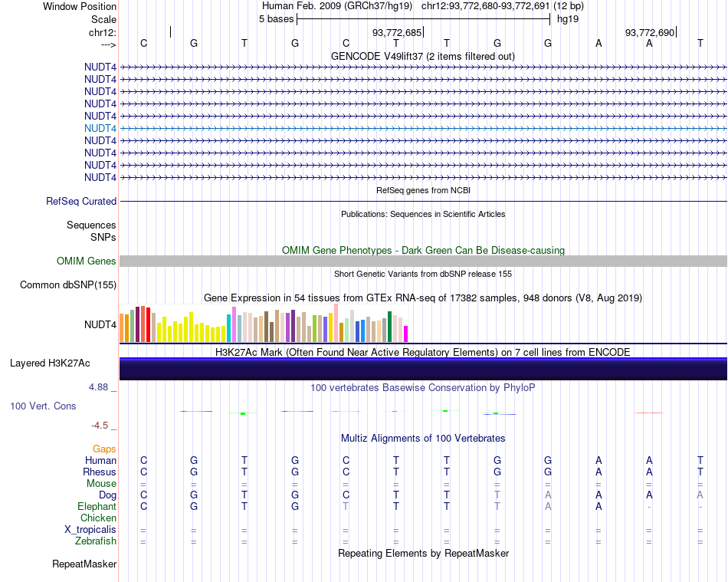Select the 'Human' alignment row label
This screenshot has width=728, height=582.
pyautogui.click(x=100, y=460)
